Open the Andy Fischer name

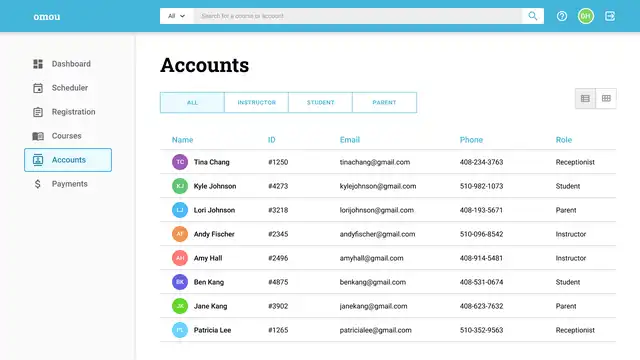(214, 234)
